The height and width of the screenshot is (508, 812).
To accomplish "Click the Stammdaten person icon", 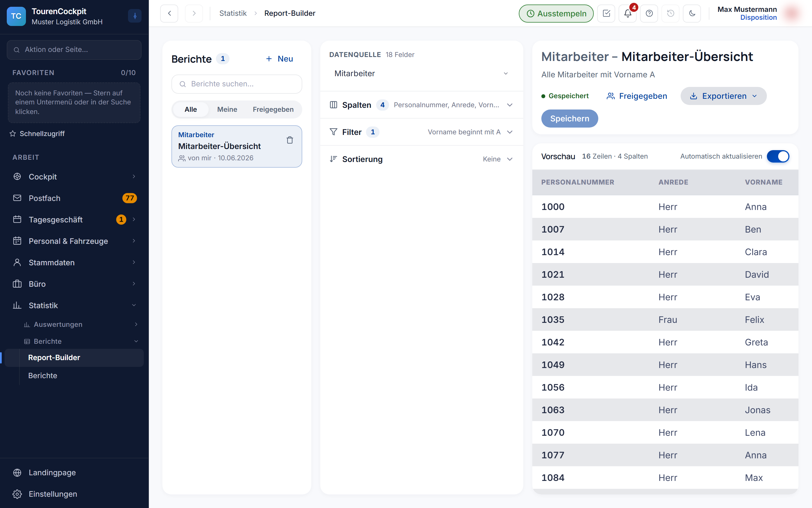I will [17, 262].
